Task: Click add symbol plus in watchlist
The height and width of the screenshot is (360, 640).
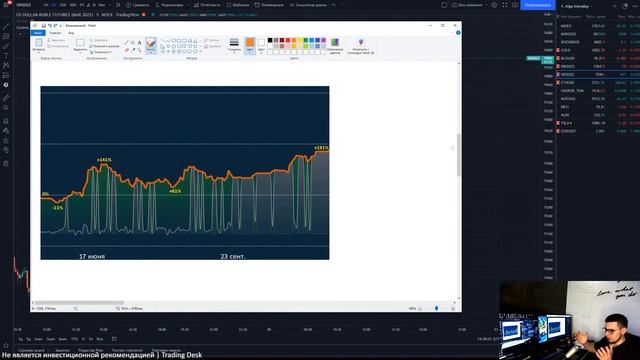Action: 615,6
